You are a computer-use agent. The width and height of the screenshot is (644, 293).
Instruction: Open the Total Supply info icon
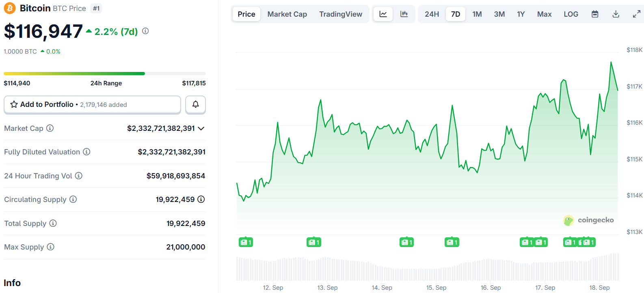click(53, 223)
